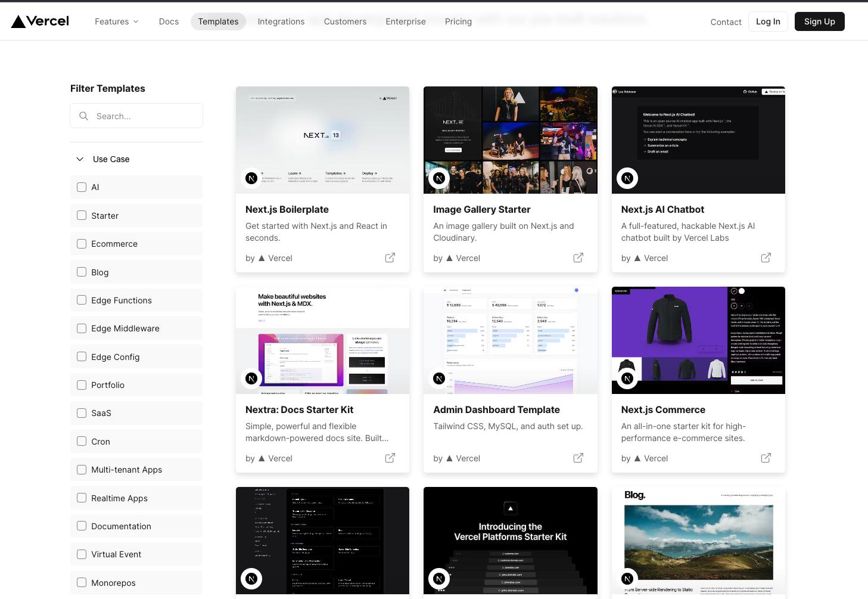
Task: Tick the Portfolio filter checkbox
Action: (x=82, y=385)
